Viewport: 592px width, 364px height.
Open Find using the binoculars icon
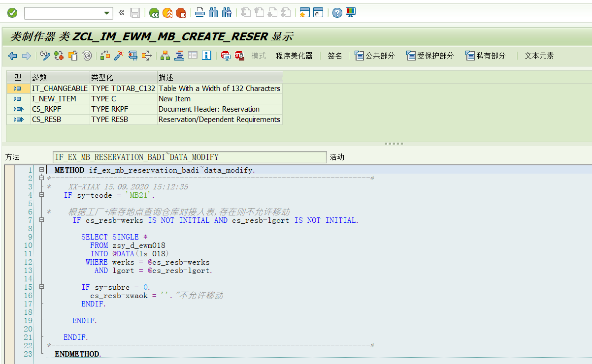(x=213, y=12)
